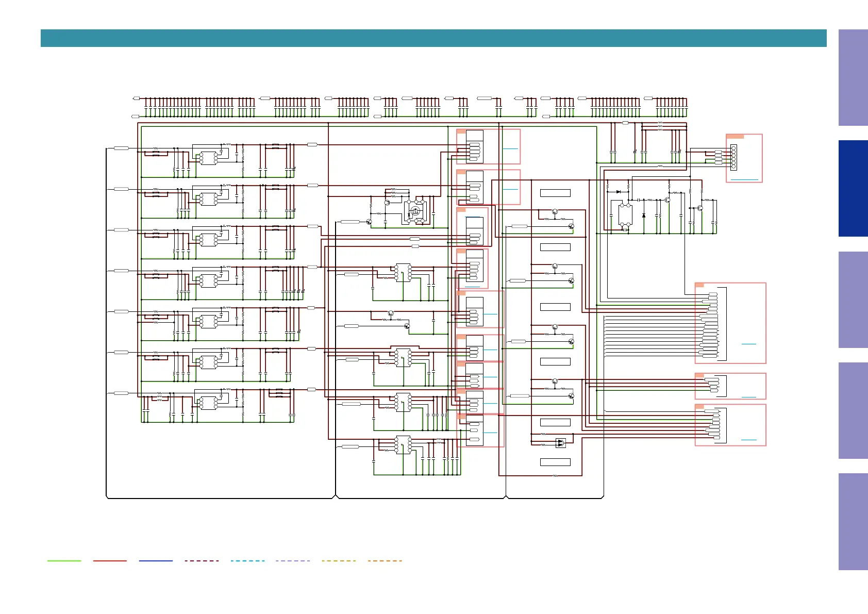Select the dark blue active side tab

[853, 188]
